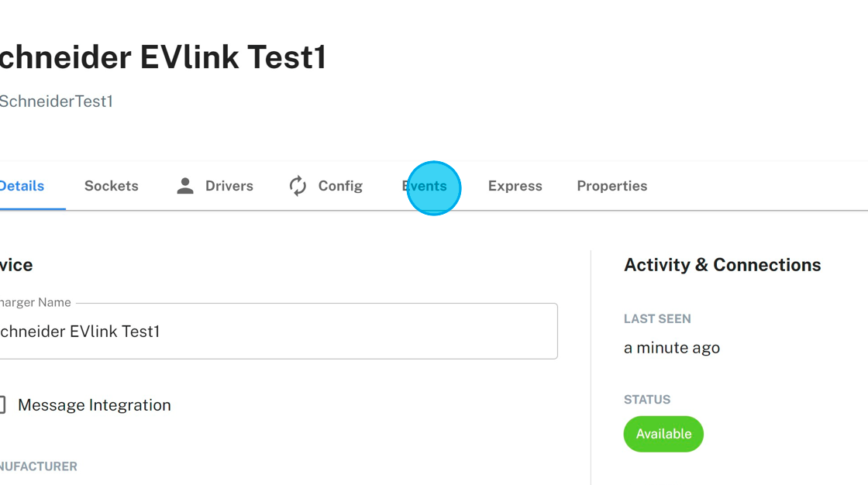868x485 pixels.
Task: Click the person icon beside Drivers
Action: point(184,186)
